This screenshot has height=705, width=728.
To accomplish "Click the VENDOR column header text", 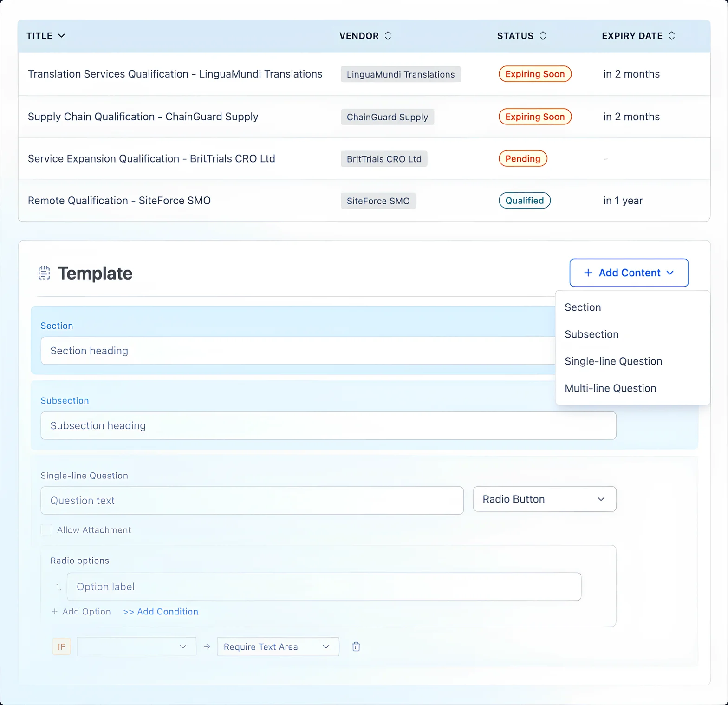I will coord(359,36).
